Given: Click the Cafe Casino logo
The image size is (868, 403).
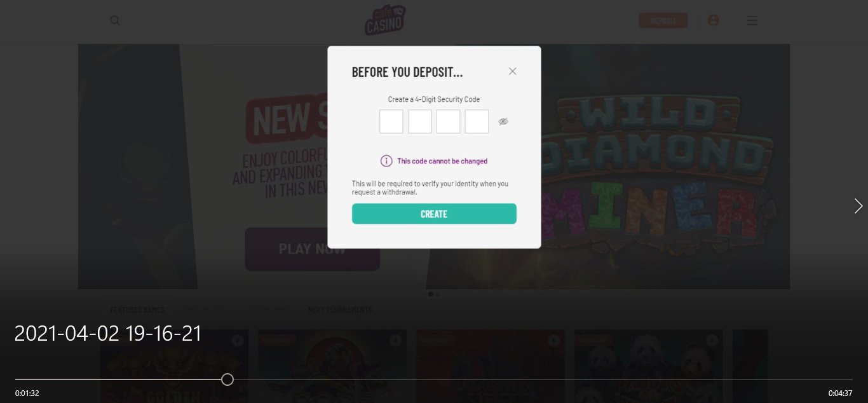Looking at the screenshot, I should (384, 20).
